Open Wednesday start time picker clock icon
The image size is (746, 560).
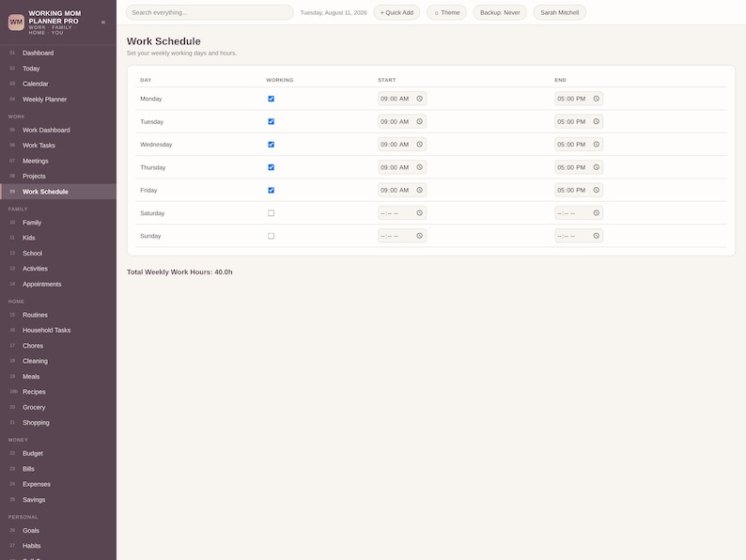(420, 144)
